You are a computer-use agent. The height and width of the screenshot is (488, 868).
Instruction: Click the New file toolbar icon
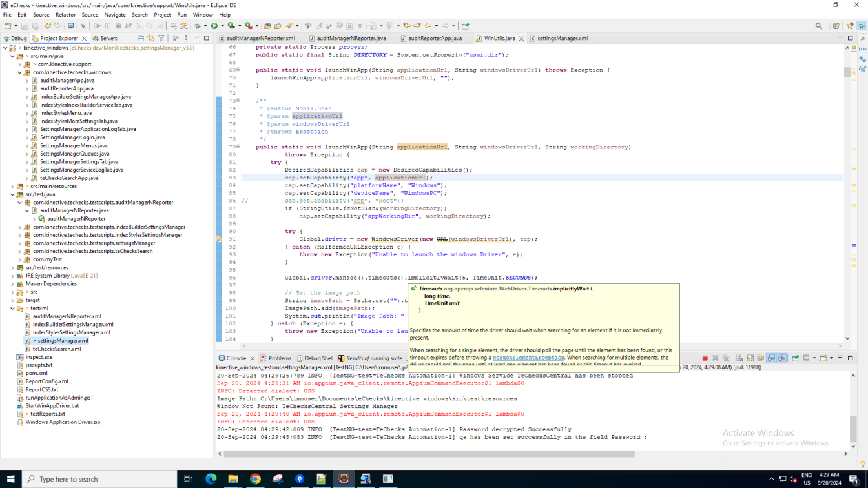click(8, 26)
